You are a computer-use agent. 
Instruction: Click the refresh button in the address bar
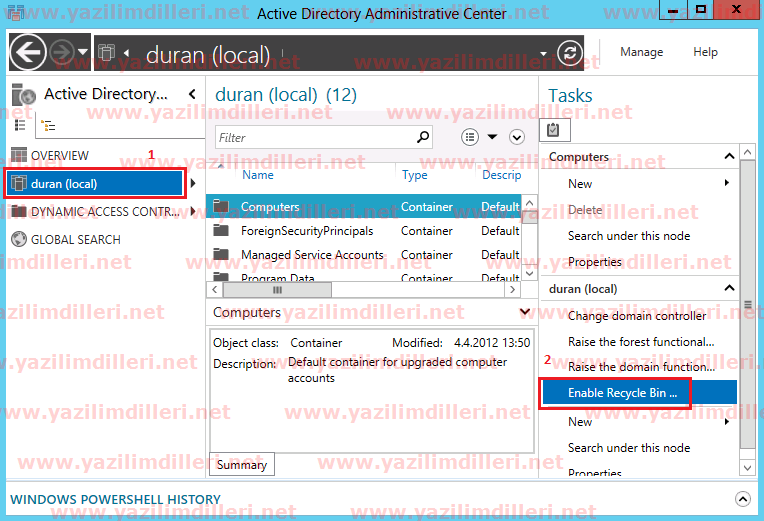[570, 53]
